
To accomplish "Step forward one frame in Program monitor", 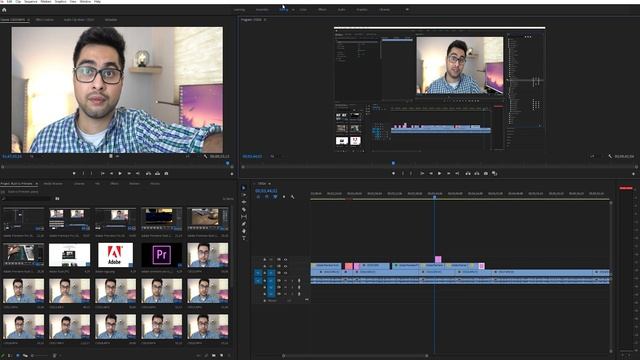I will 449,173.
